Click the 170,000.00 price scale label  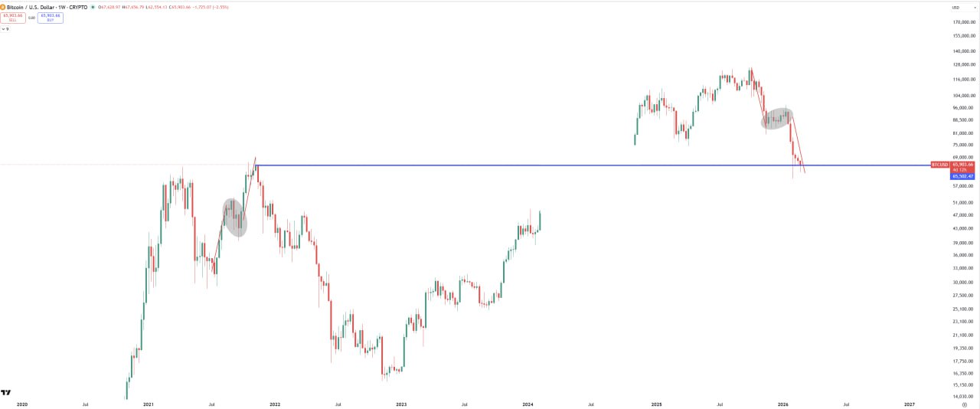point(962,22)
